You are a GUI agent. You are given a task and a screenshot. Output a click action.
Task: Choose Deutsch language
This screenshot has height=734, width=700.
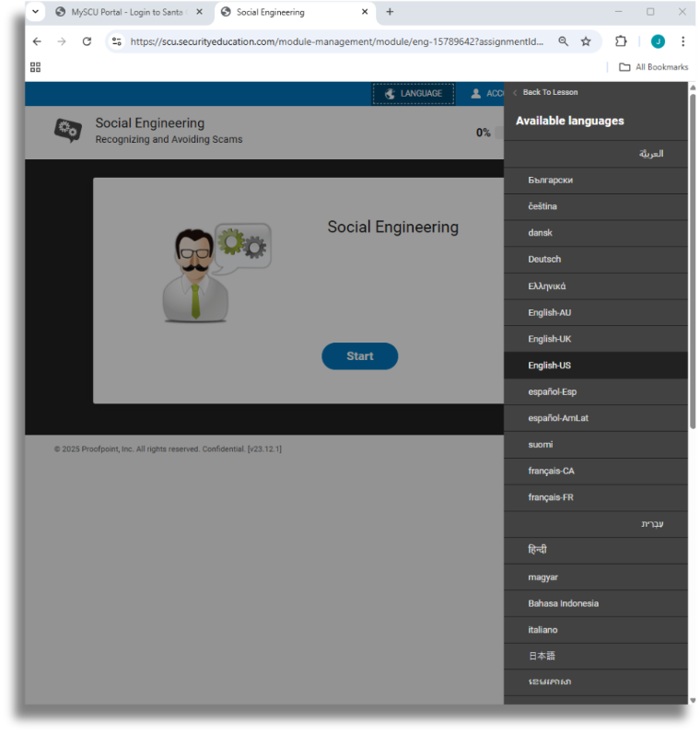point(596,260)
